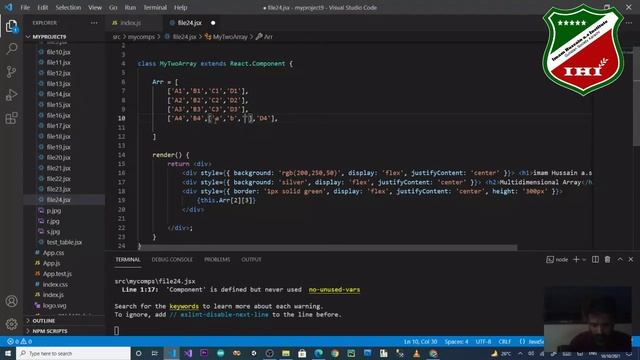Open file23.jsx in the explorer

point(58,189)
